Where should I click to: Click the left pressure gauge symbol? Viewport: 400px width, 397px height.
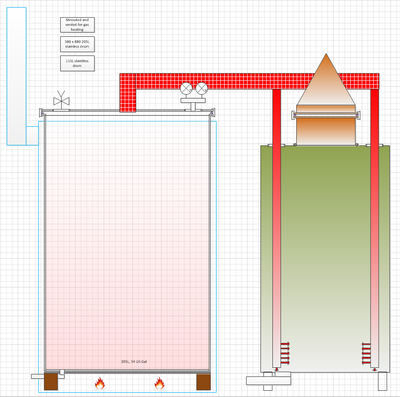point(186,89)
